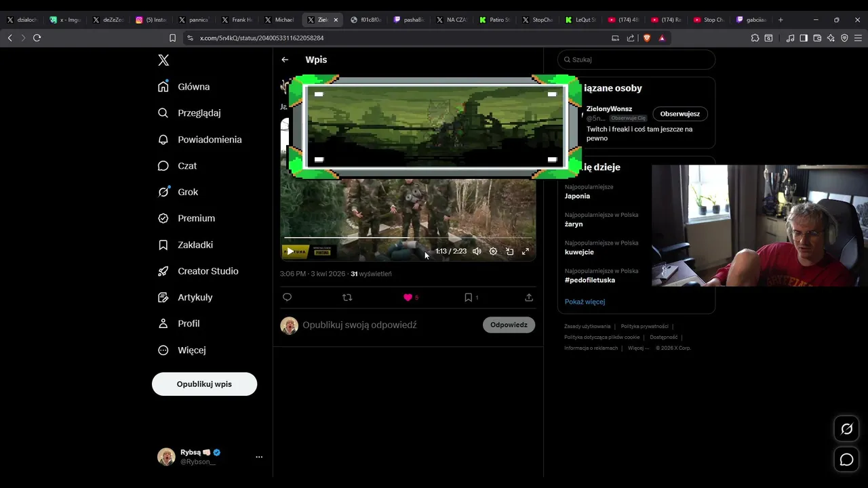Open ZielonyWonsz profile name
This screenshot has width=868, height=488.
(x=609, y=108)
